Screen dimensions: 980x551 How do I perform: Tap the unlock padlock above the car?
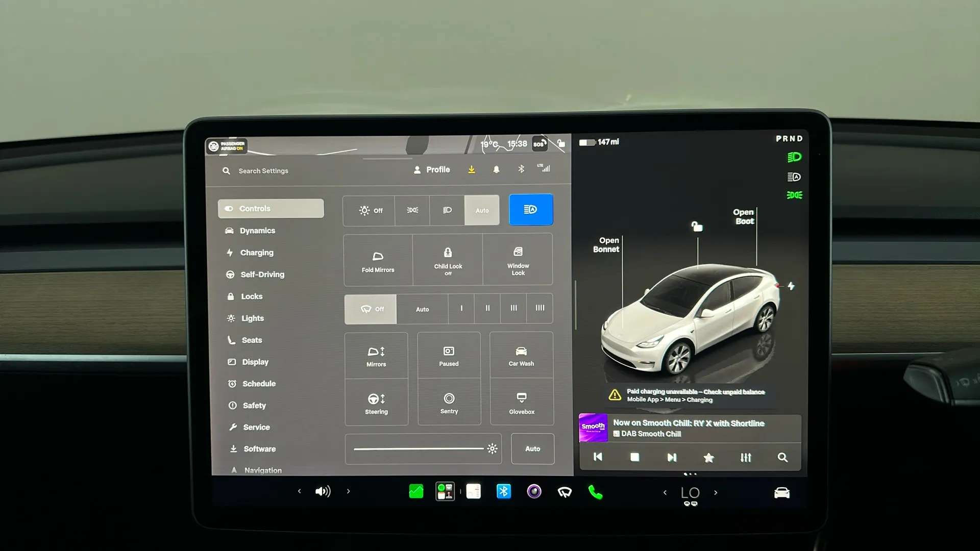coord(697,226)
